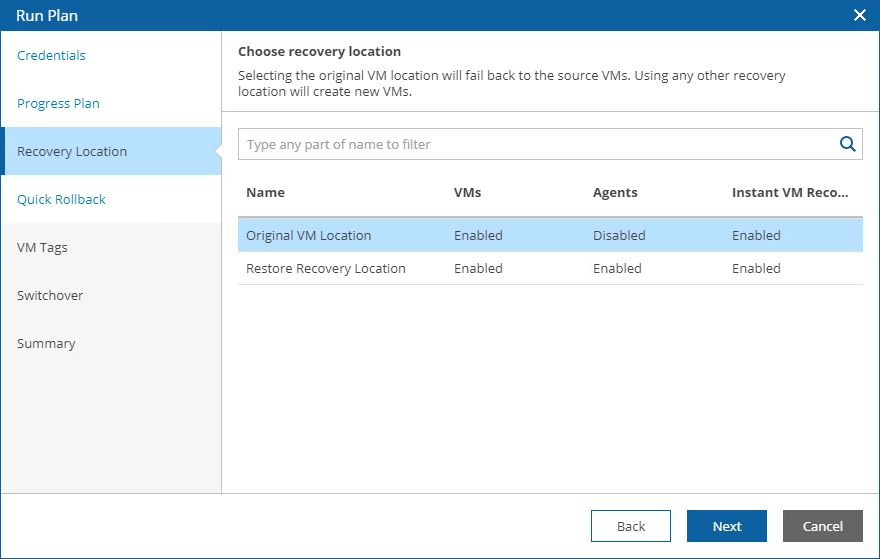Open the Credentials step
This screenshot has width=880, height=559.
(51, 56)
